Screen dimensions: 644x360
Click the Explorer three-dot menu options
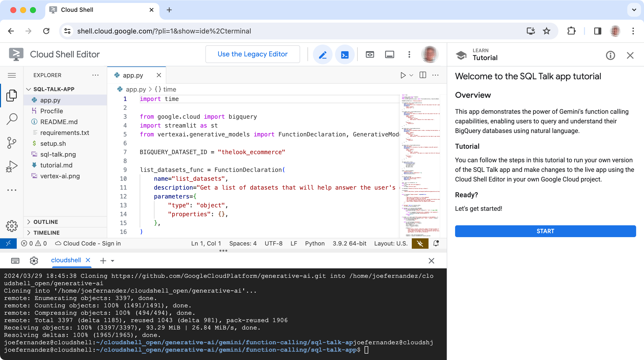[95, 75]
